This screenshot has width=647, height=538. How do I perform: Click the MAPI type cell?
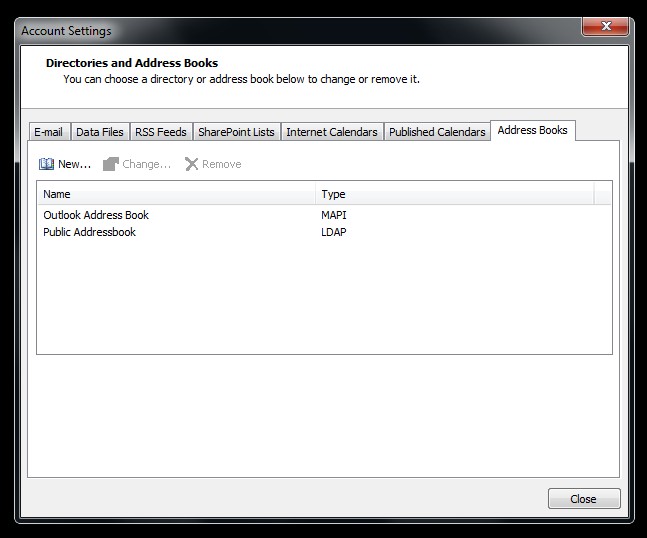(x=334, y=215)
